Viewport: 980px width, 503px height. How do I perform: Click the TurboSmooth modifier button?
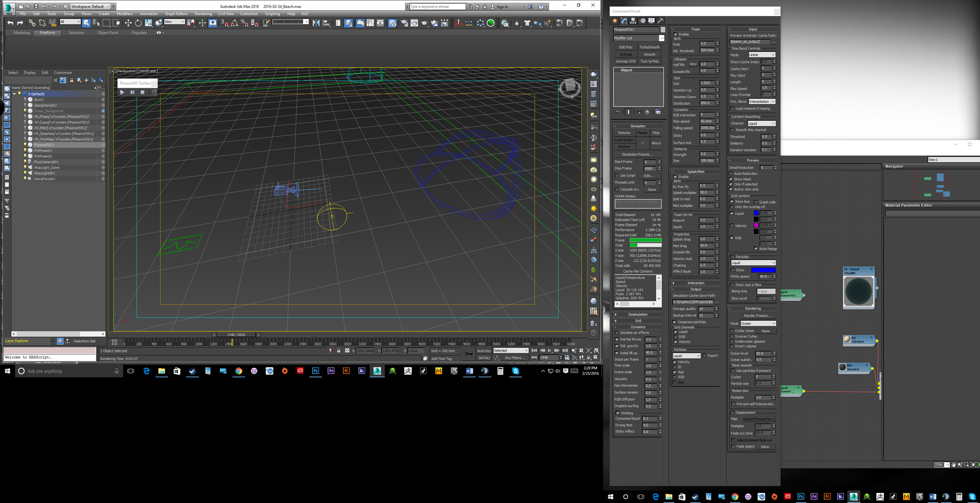(650, 47)
